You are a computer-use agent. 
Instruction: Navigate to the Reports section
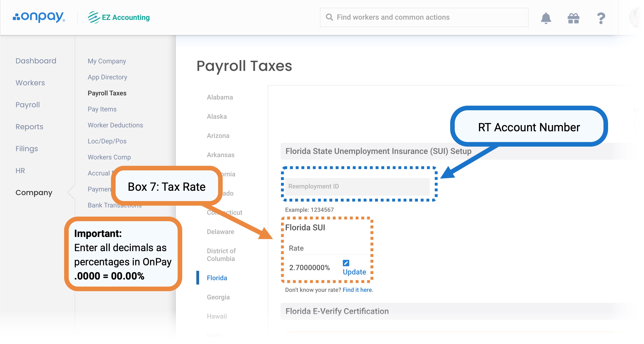point(30,126)
